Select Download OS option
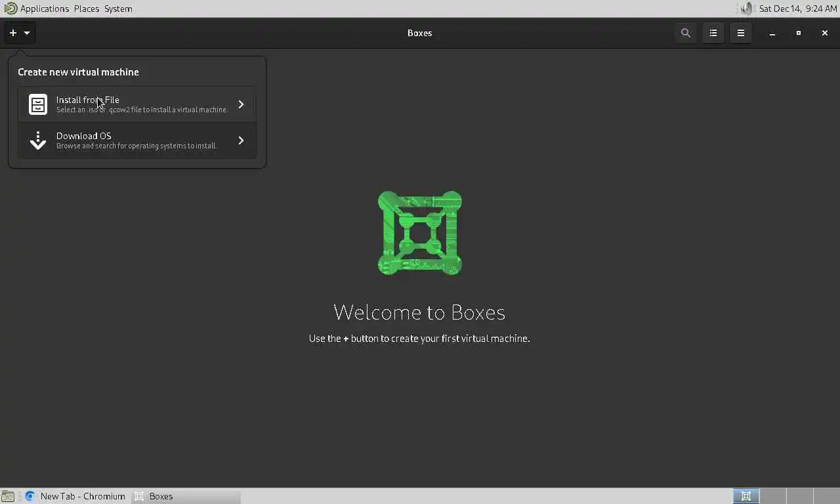The height and width of the screenshot is (504, 840). pos(137,140)
